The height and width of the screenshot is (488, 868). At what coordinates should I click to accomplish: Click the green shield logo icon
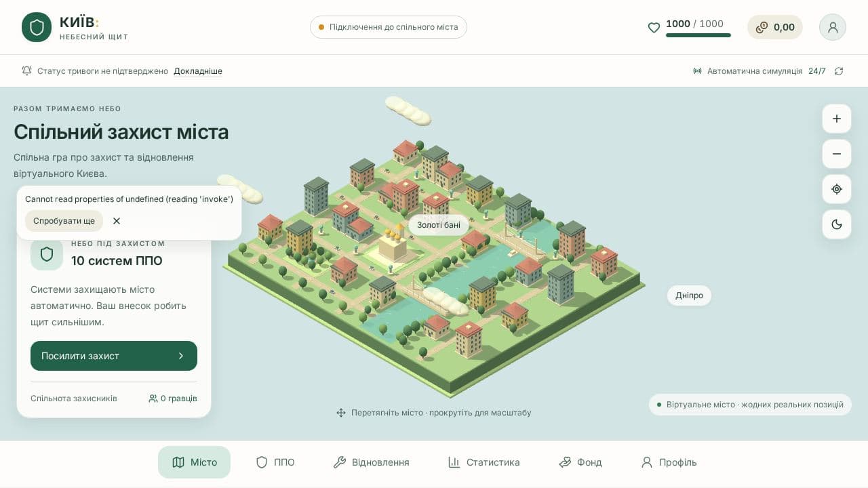pos(37,27)
